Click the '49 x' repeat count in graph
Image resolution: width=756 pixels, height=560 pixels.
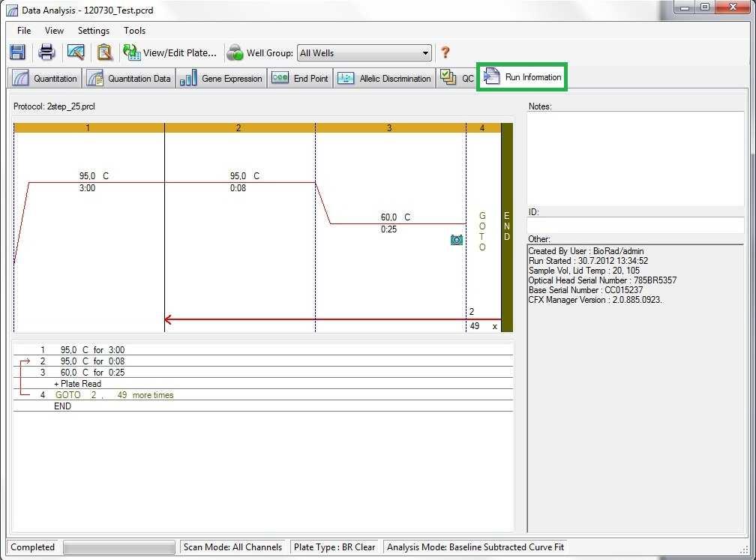(x=483, y=326)
